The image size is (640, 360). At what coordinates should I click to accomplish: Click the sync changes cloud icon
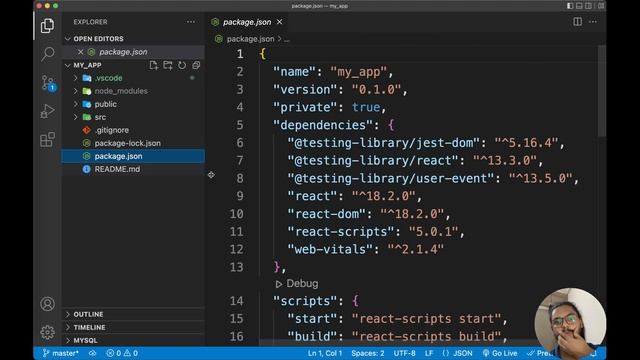coord(93,353)
